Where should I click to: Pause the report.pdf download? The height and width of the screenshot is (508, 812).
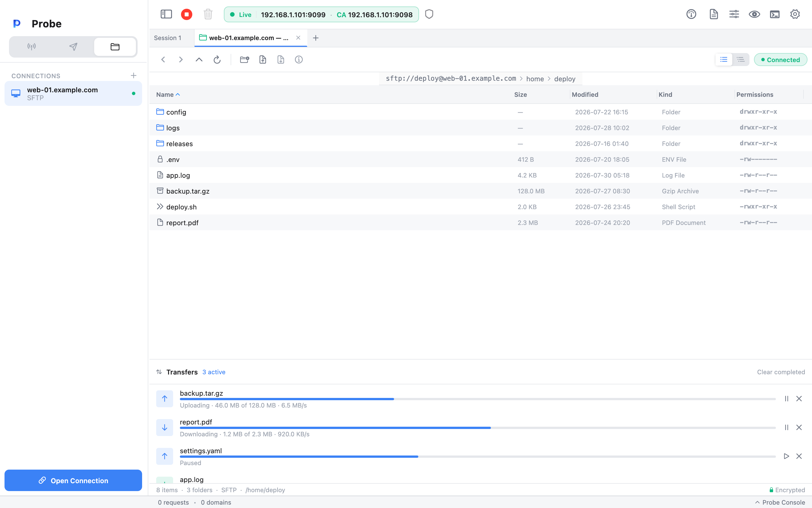pos(786,427)
